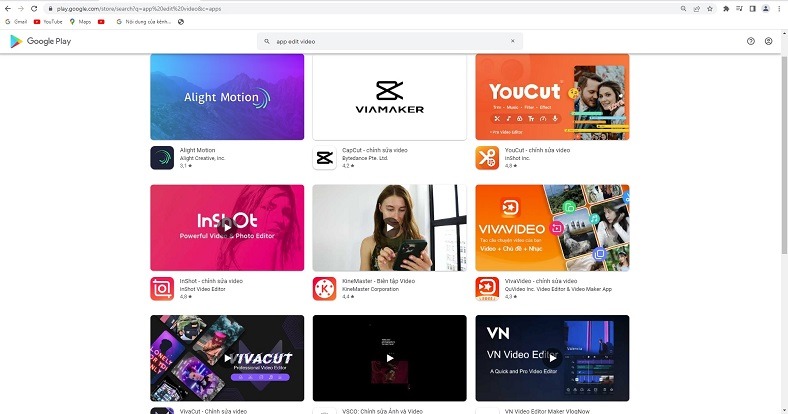Open the Gmail bookmark

tap(16, 22)
